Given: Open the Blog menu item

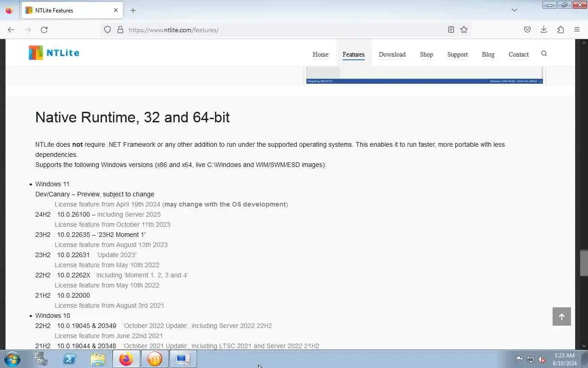Looking at the screenshot, I should (x=488, y=54).
